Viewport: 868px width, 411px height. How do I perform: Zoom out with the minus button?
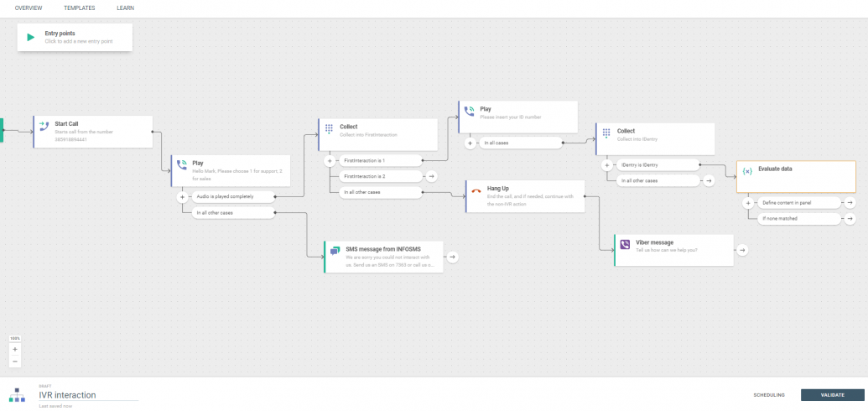point(15,362)
